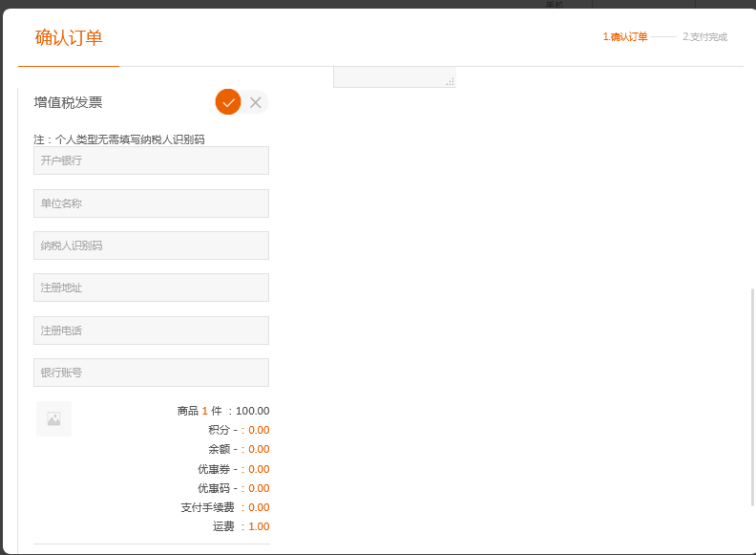This screenshot has width=756, height=555.
Task: Select the 确认订单 header tab
Action: click(x=69, y=38)
